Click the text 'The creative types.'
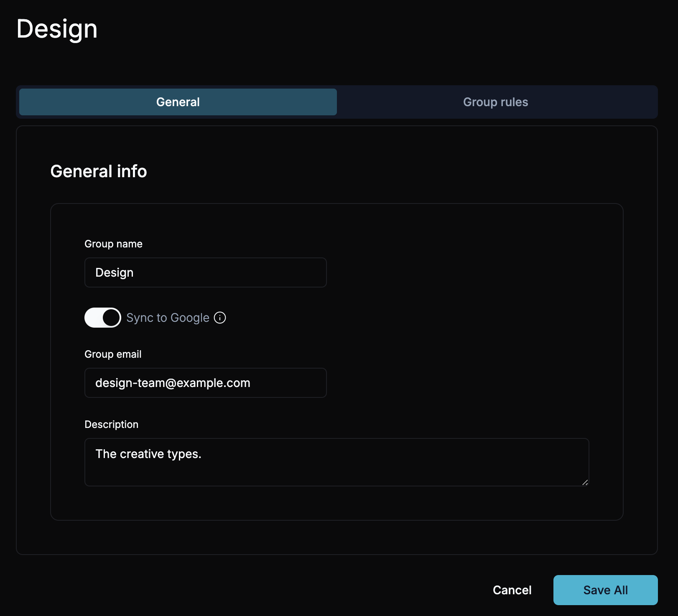This screenshot has height=616, width=678. click(x=148, y=454)
